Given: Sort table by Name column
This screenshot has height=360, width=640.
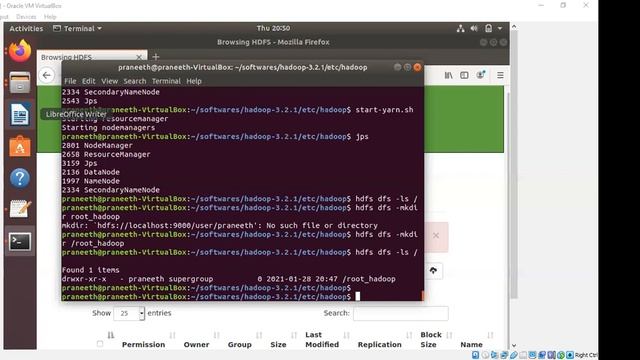Looking at the screenshot, I should click(471, 344).
